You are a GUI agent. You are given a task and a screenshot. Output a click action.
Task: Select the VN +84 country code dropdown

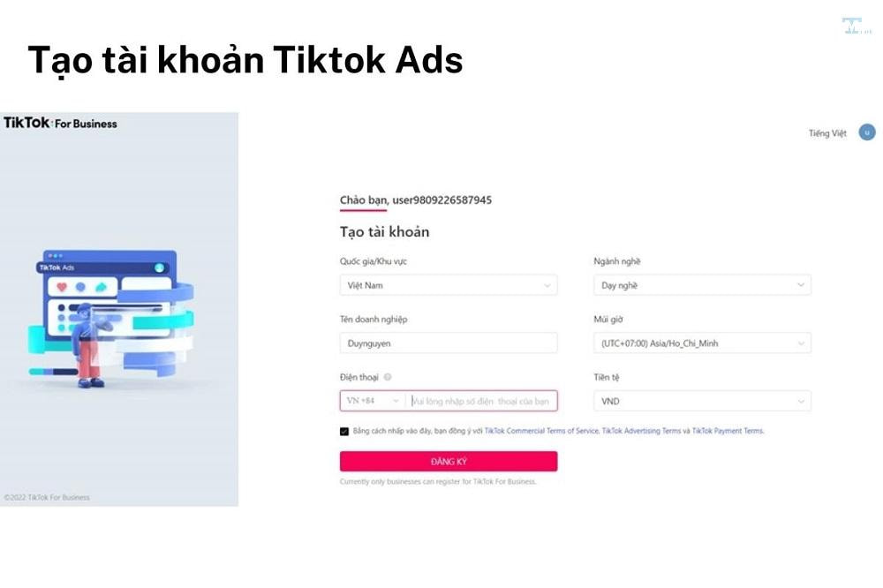pos(373,401)
